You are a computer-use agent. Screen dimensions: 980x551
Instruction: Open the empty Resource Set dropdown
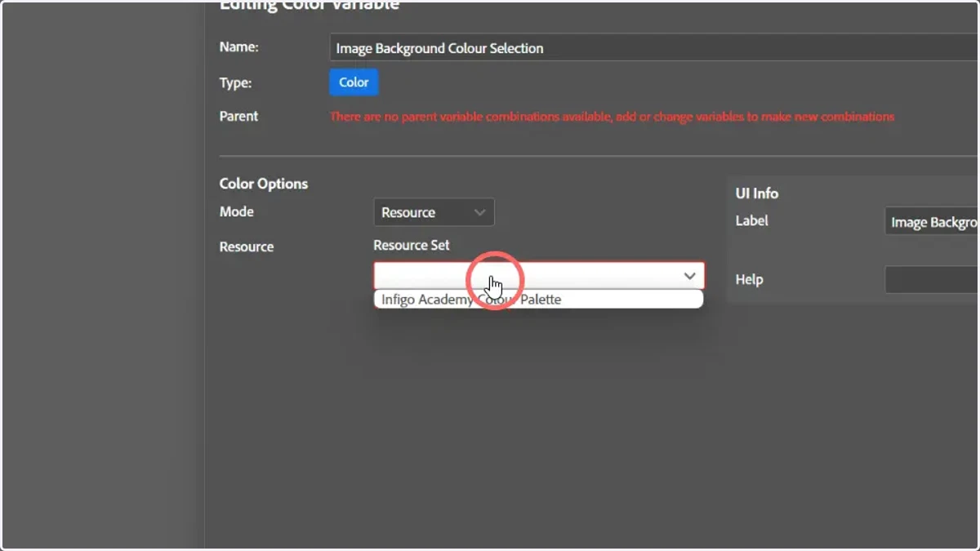click(x=539, y=276)
